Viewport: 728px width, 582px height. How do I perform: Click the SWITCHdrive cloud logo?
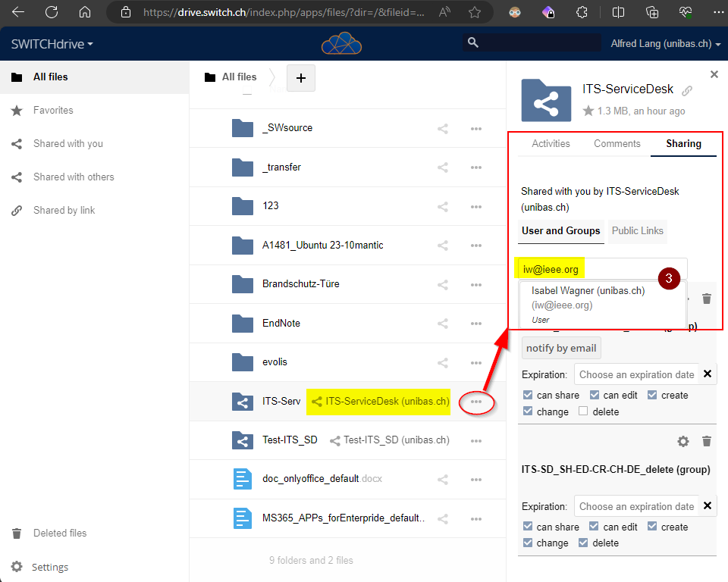[342, 43]
